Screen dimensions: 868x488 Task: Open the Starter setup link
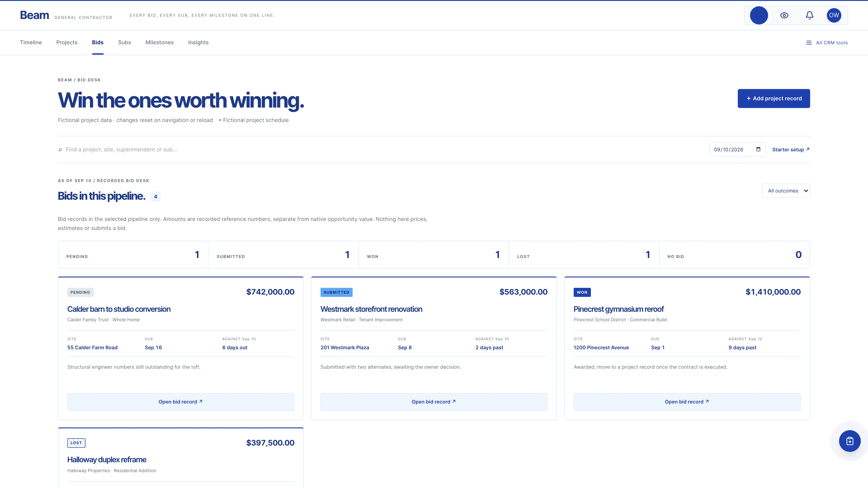tap(790, 150)
